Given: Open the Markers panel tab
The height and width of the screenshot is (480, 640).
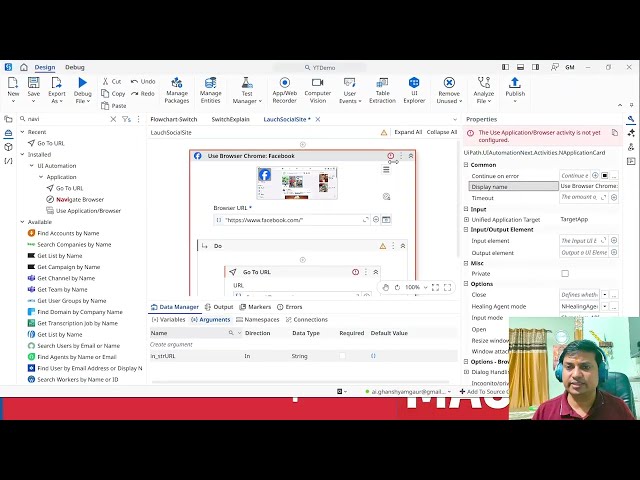Looking at the screenshot, I should [255, 307].
